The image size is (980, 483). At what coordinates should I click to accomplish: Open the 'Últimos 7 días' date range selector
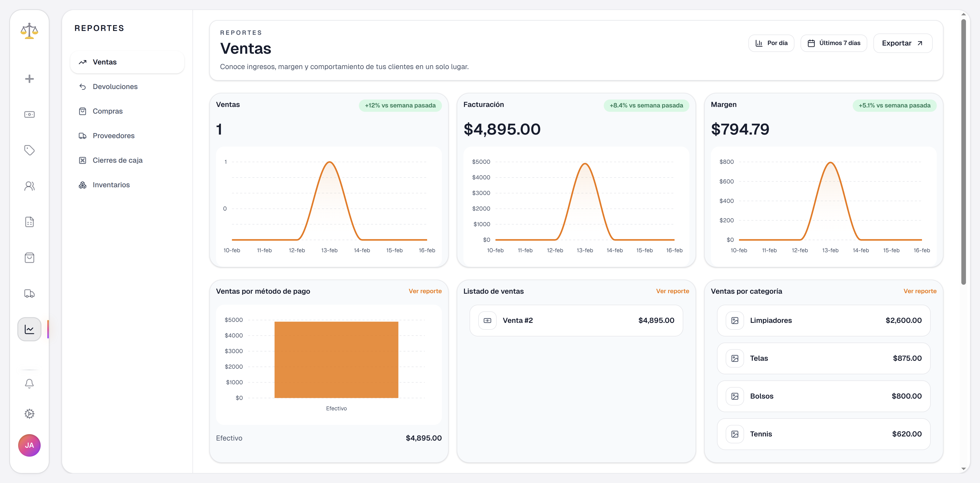(x=834, y=43)
